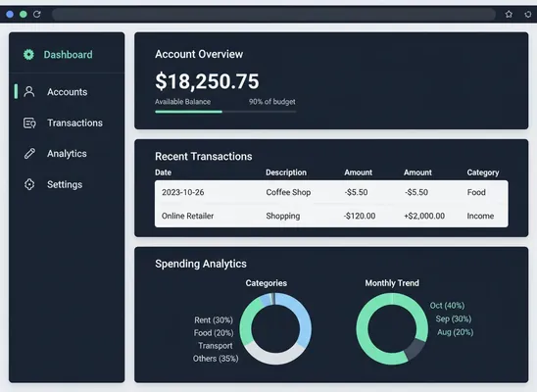The image size is (537, 392).
Task: Select the Coffee Shop cell
Action: (x=288, y=192)
